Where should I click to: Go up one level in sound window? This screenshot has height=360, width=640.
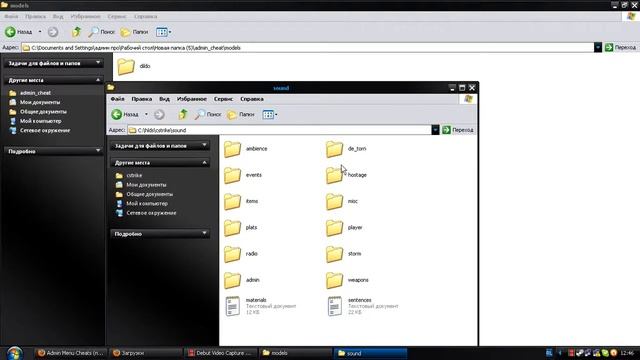tap(183, 115)
